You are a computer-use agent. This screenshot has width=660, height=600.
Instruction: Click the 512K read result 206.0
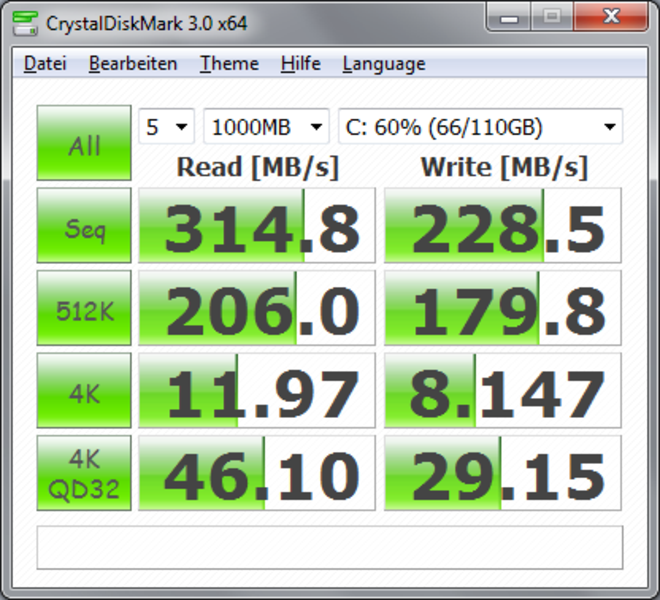click(257, 308)
